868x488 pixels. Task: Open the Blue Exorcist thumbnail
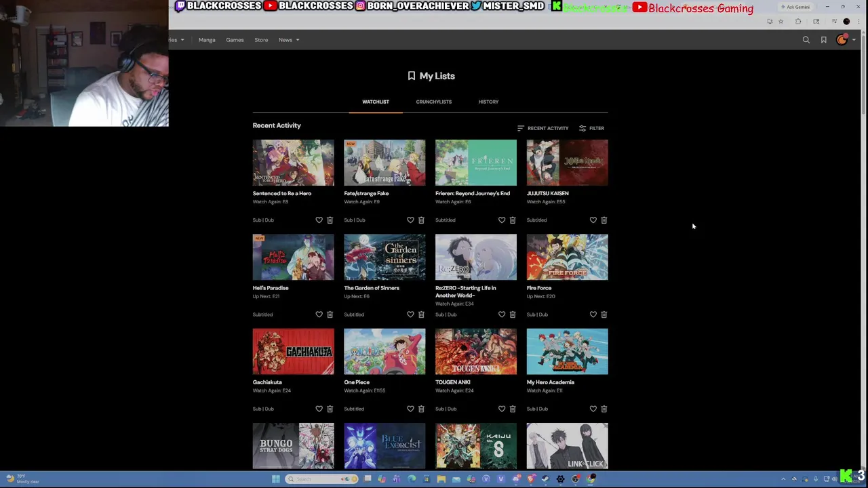click(x=384, y=446)
